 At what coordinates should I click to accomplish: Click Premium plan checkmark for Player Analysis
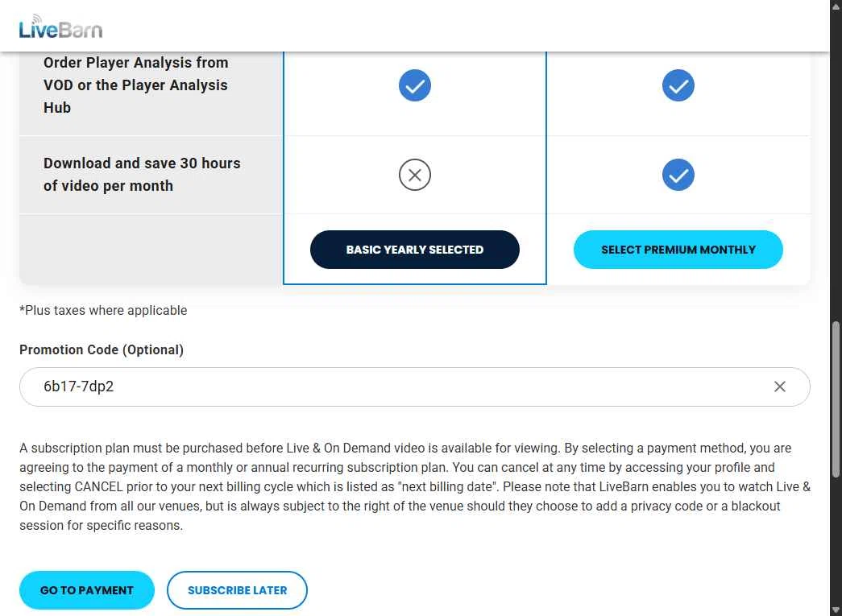click(678, 85)
